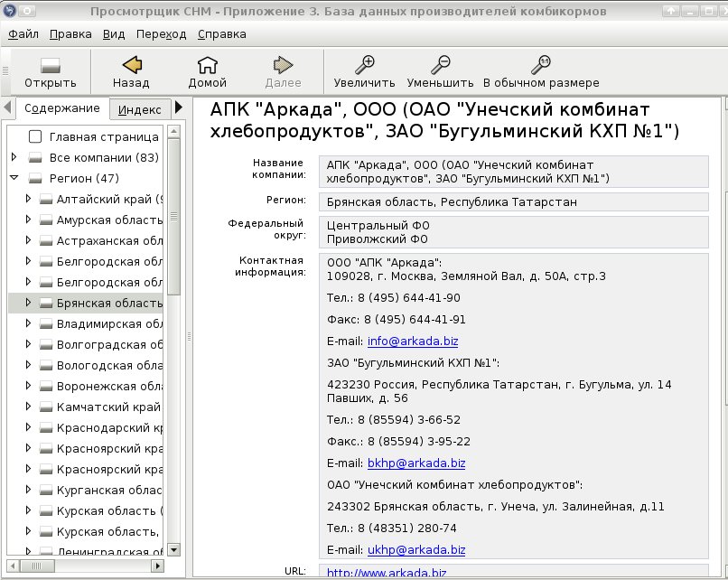Click the Амурская область folder icon
Image resolution: width=728 pixels, height=580 pixels.
45,220
